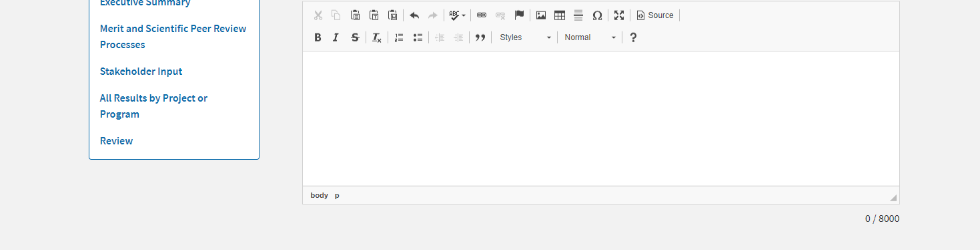This screenshot has height=250, width=980.
Task: Open the Executive Summary link
Action: [x=145, y=3]
